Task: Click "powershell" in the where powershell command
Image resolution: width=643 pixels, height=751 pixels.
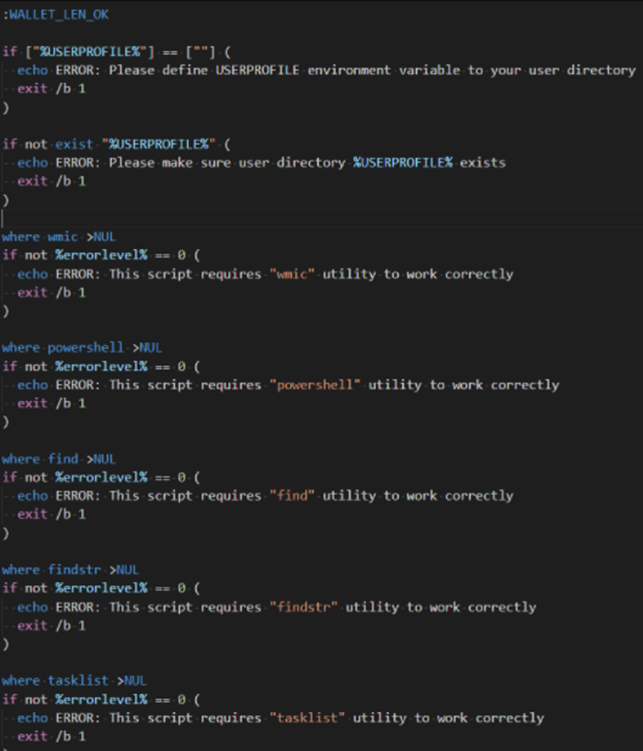Action: [x=85, y=347]
